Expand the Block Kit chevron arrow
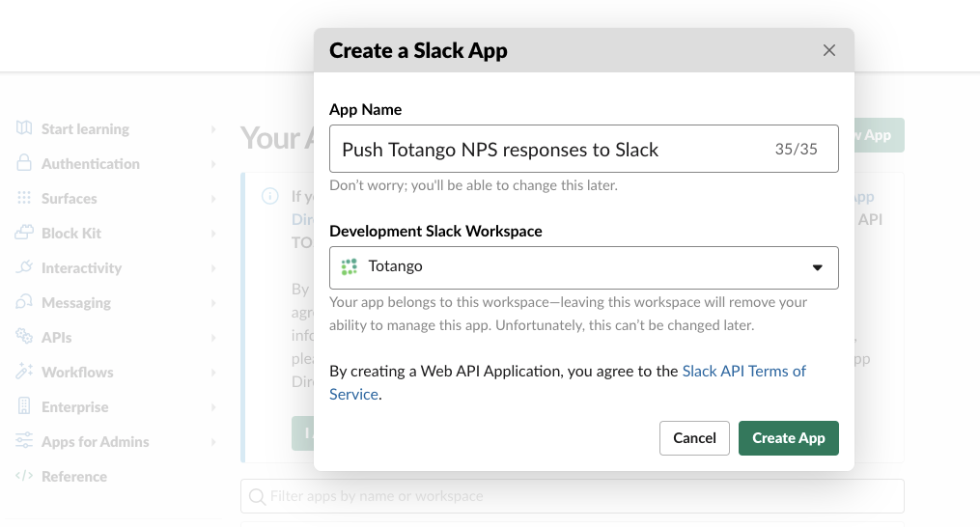Viewport: 980px width, 527px height. coord(213,234)
